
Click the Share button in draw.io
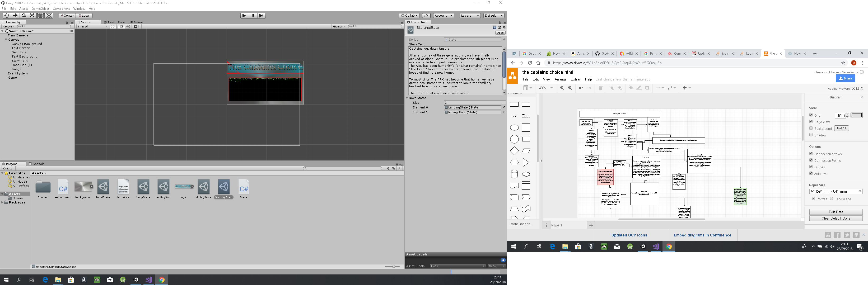tap(846, 78)
